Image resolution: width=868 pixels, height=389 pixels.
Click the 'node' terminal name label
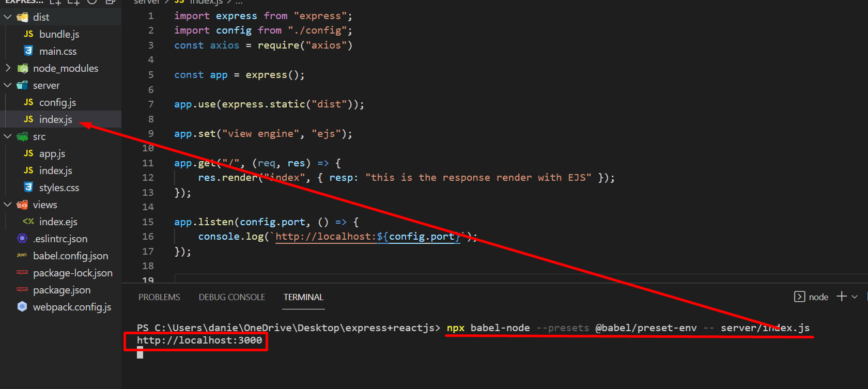(818, 297)
